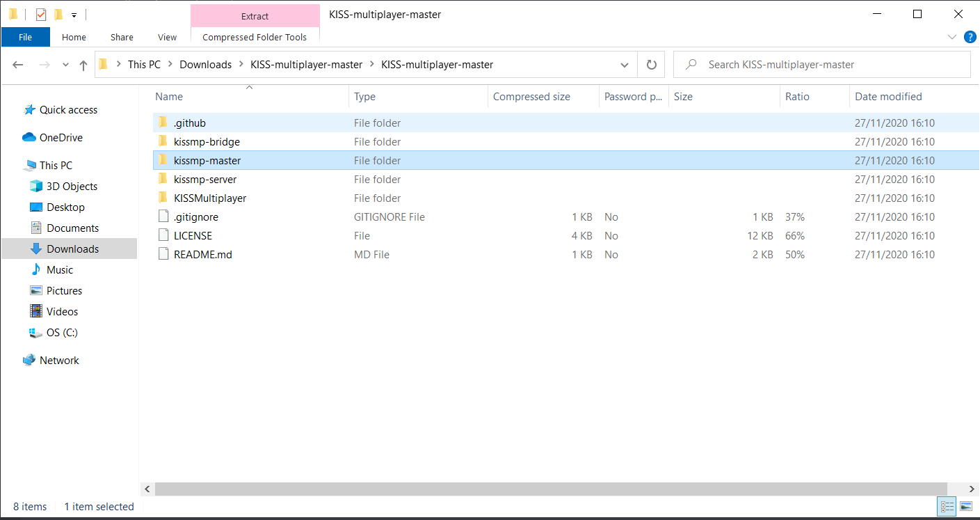Click the This PC breadcrumb
Image resolution: width=980 pixels, height=520 pixels.
(x=144, y=65)
